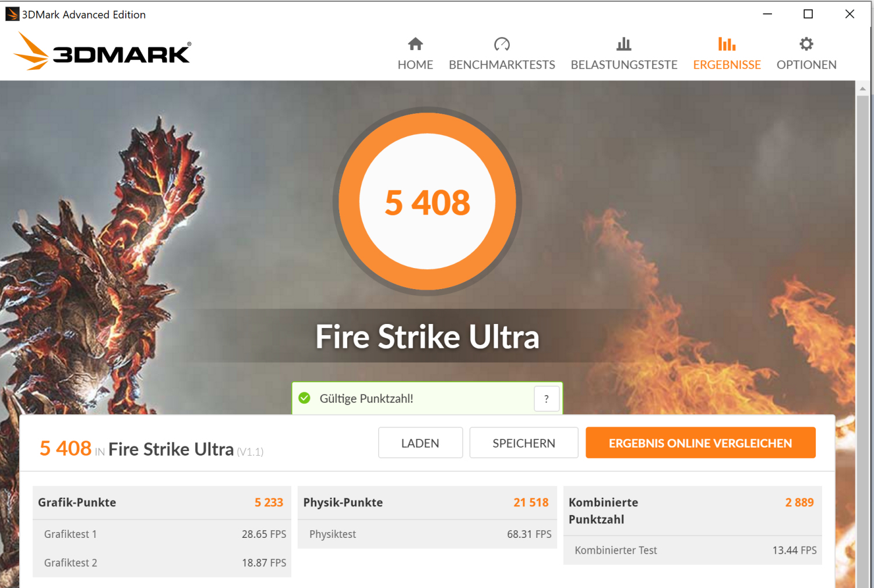Click the green valid score checkmark

point(304,398)
